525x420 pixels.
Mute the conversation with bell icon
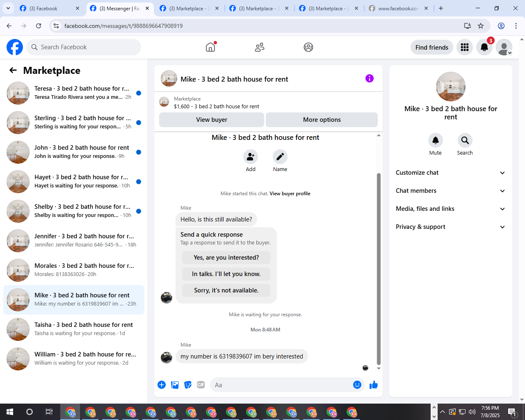(436, 140)
